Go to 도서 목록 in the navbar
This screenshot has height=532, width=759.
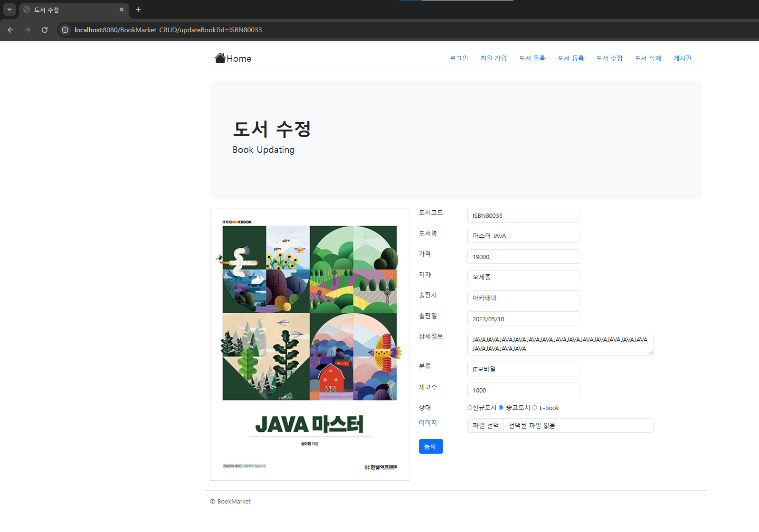[532, 58]
